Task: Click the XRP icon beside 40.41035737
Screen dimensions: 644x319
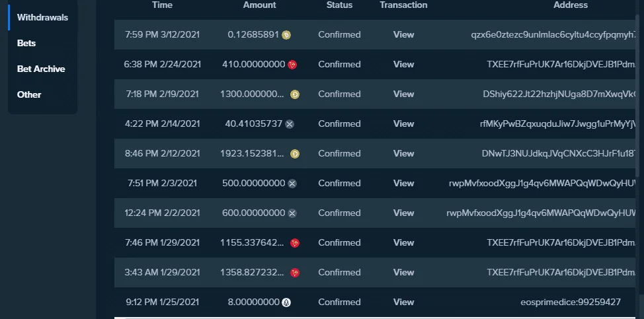Action: coord(290,124)
